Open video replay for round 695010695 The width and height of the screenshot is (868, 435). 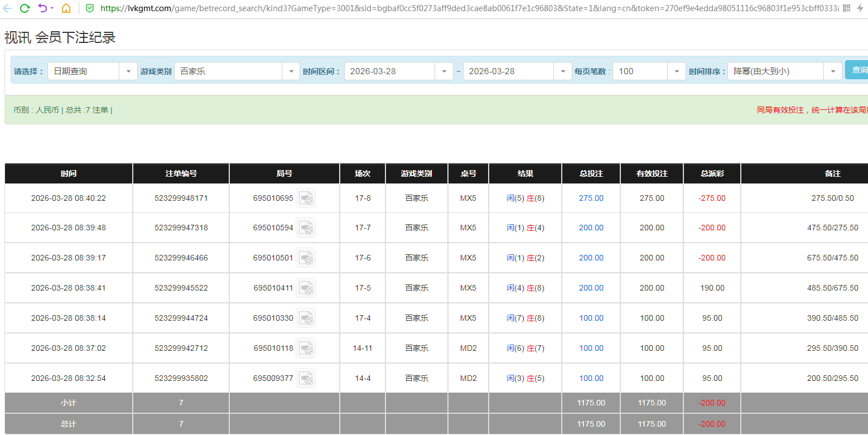(x=306, y=198)
